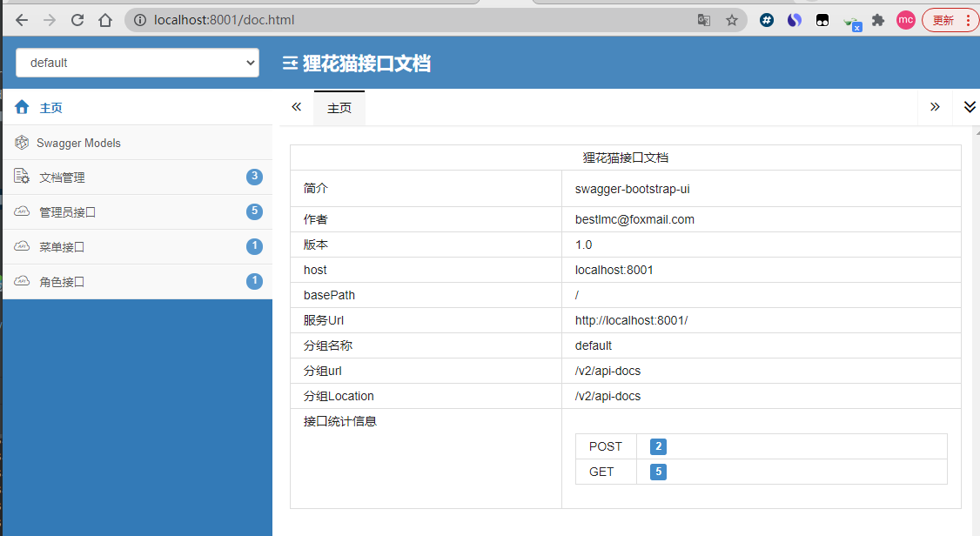Click the 版本 row label
Image resolution: width=980 pixels, height=536 pixels.
[x=316, y=245]
